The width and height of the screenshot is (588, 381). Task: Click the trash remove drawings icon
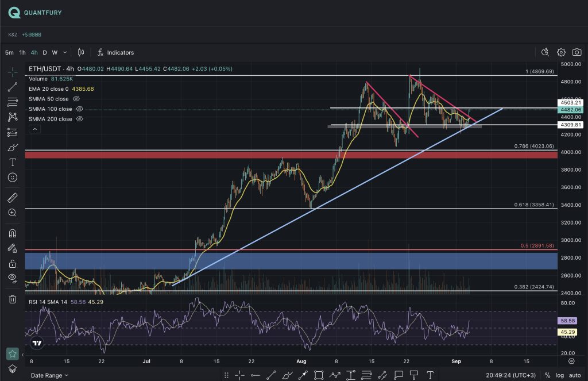coord(12,299)
